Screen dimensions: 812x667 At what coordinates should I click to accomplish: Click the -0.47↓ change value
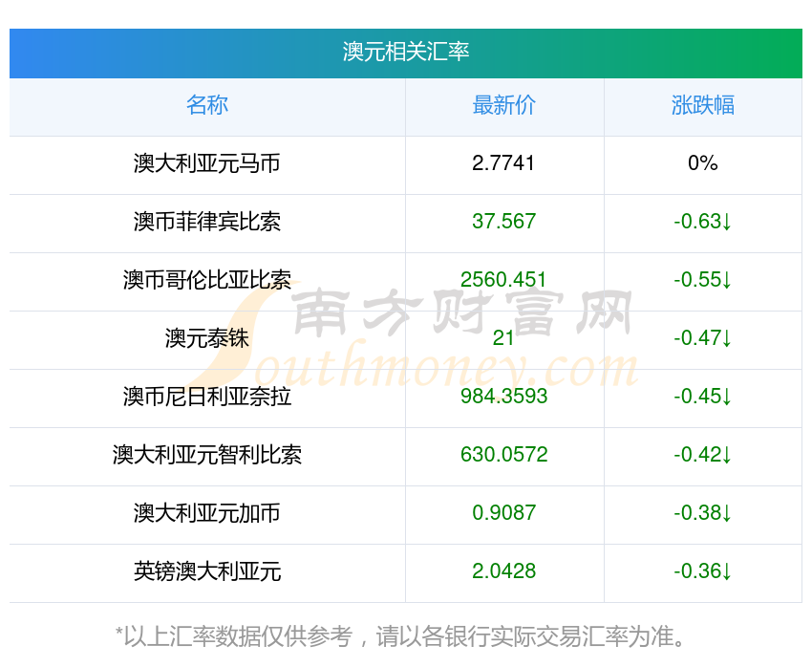703,338
